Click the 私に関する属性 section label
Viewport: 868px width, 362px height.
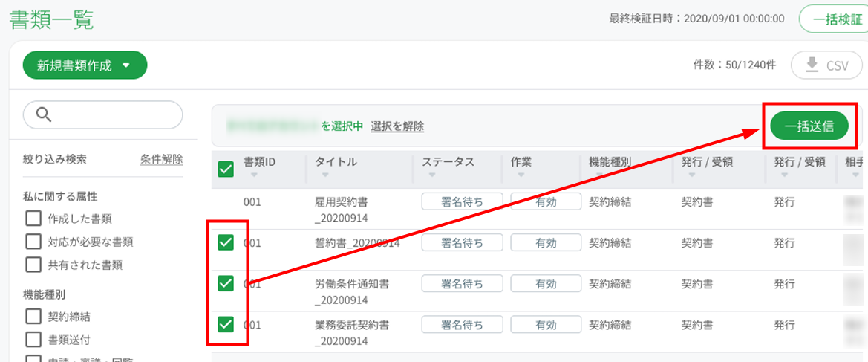(x=60, y=195)
